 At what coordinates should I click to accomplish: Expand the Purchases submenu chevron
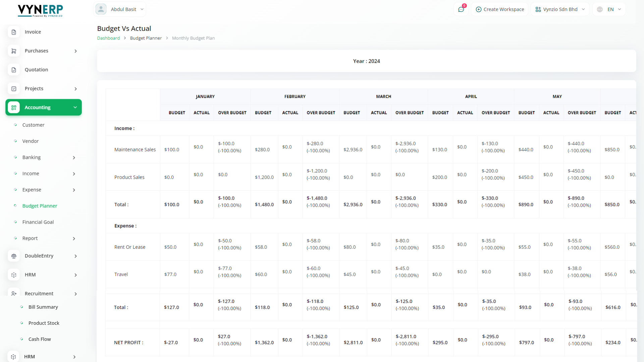(75, 51)
